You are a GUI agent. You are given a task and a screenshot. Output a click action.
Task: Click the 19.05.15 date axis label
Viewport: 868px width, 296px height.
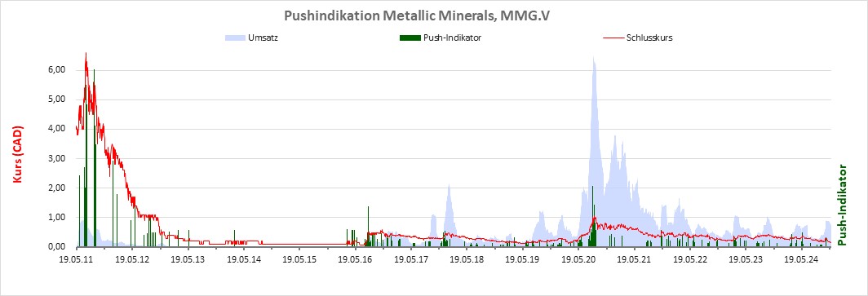point(299,259)
